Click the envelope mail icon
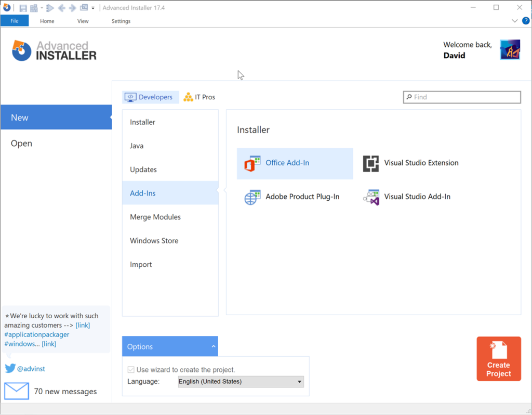Screen dimensions: 532x415 [x=16, y=391]
